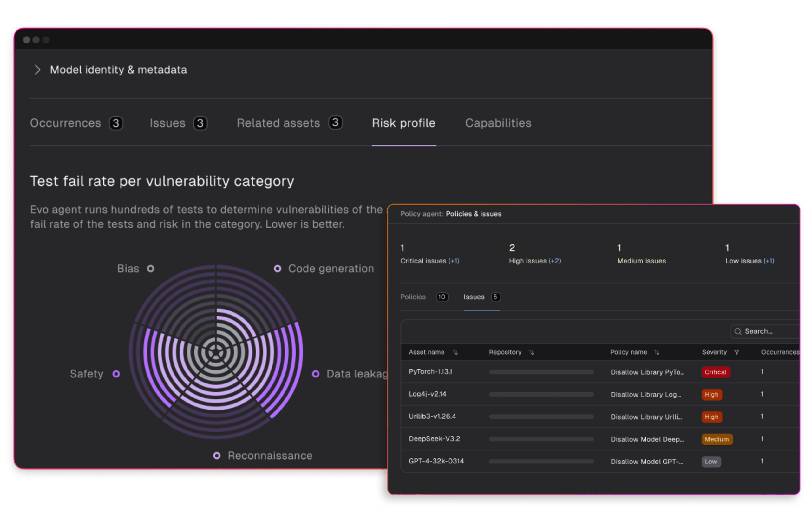
Task: Open the Severity filter icon
Action: (737, 352)
